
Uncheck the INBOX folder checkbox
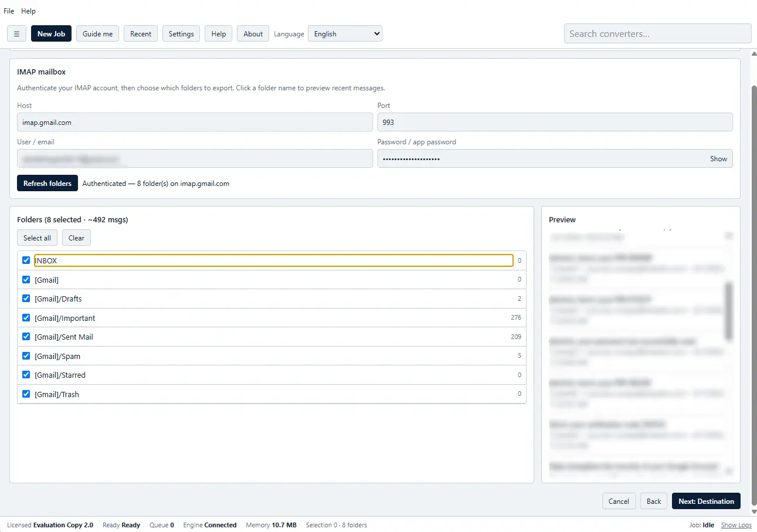tap(26, 260)
